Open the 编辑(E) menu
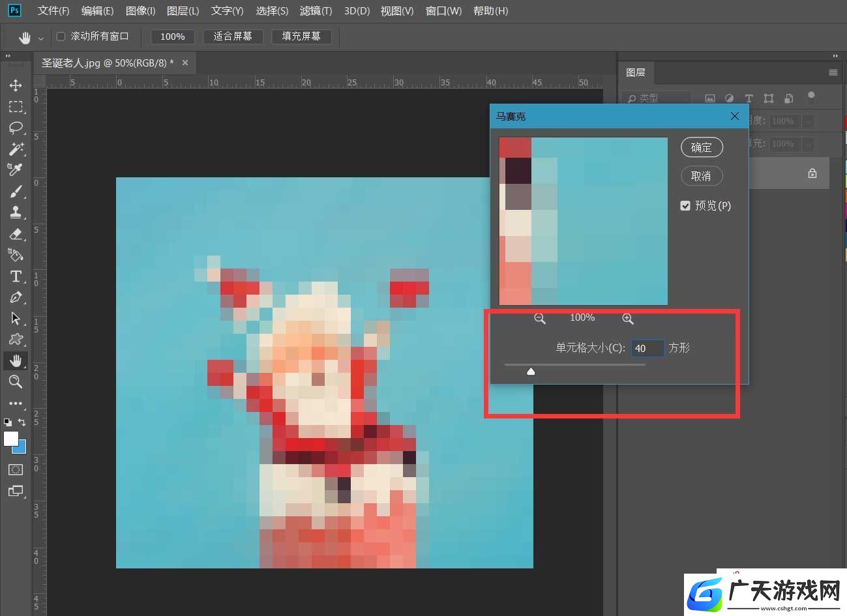The height and width of the screenshot is (616, 847). click(x=97, y=11)
